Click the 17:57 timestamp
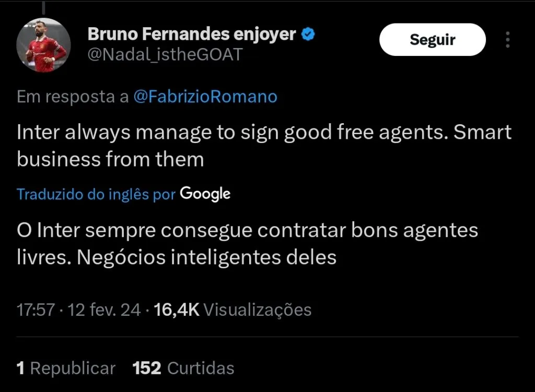The image size is (535, 392). coord(36,310)
